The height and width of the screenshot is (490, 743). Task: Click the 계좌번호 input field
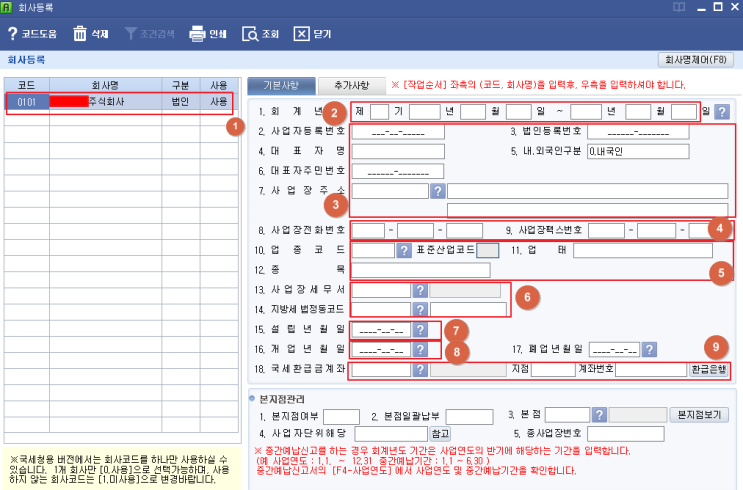(x=651, y=369)
